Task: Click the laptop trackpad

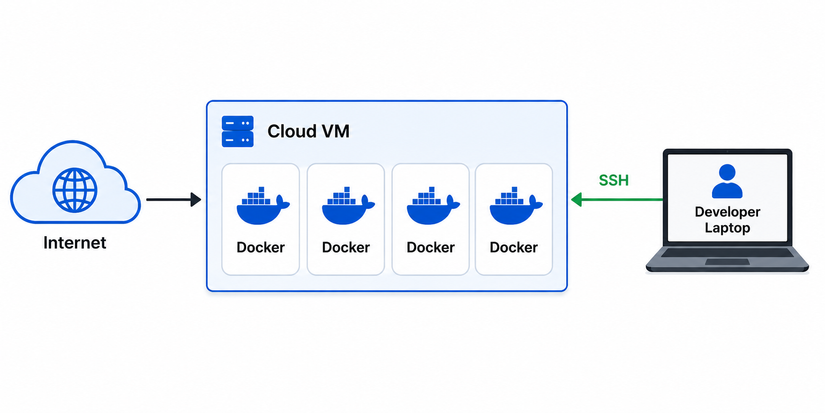Action: click(727, 261)
